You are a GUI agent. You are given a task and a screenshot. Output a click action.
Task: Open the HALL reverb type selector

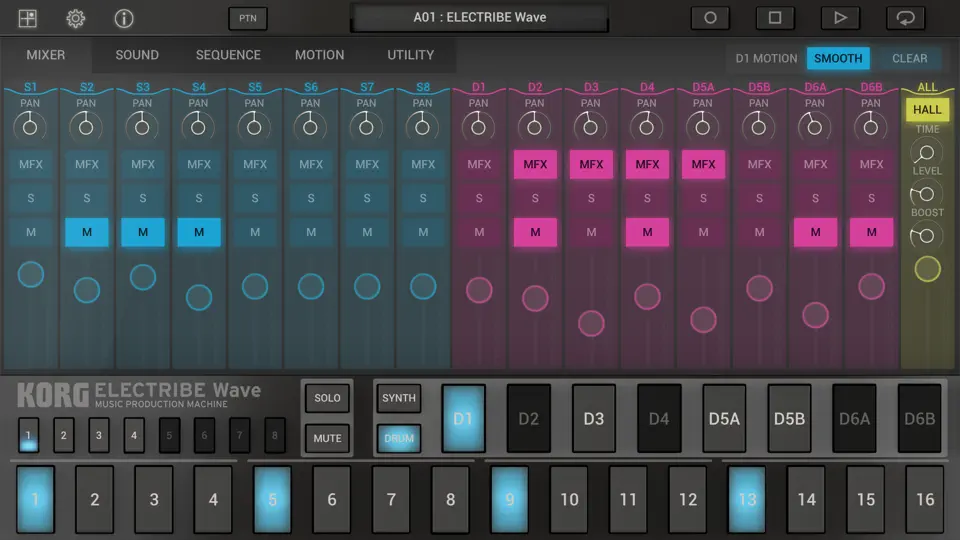[x=927, y=110]
